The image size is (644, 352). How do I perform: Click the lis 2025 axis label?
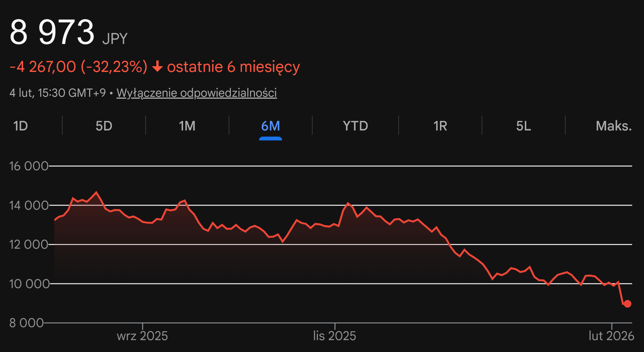(334, 336)
